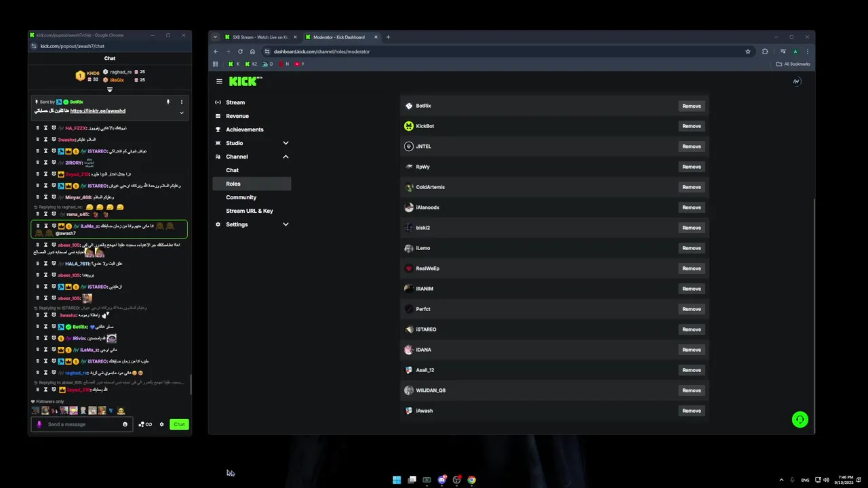Open the emoji picker in chat input
Screen dimensions: 868x488
click(125, 424)
